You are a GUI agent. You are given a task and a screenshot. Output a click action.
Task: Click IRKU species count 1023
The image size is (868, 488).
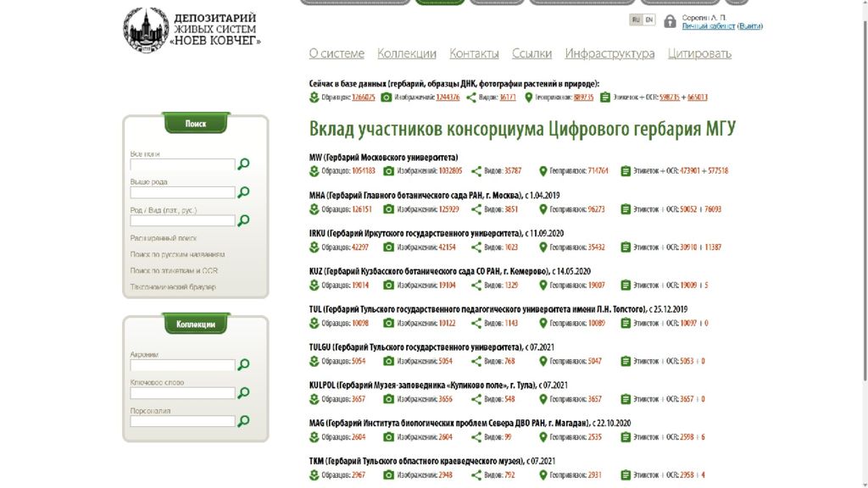coord(511,247)
